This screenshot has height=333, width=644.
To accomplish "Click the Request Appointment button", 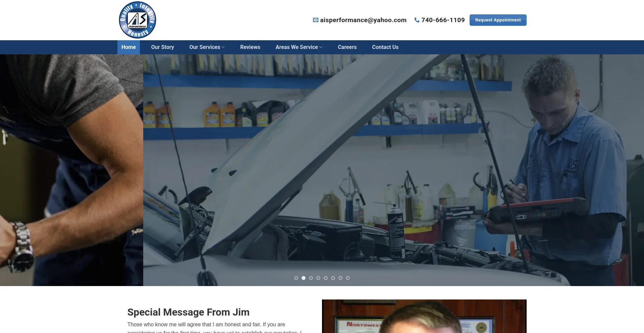I will [498, 20].
